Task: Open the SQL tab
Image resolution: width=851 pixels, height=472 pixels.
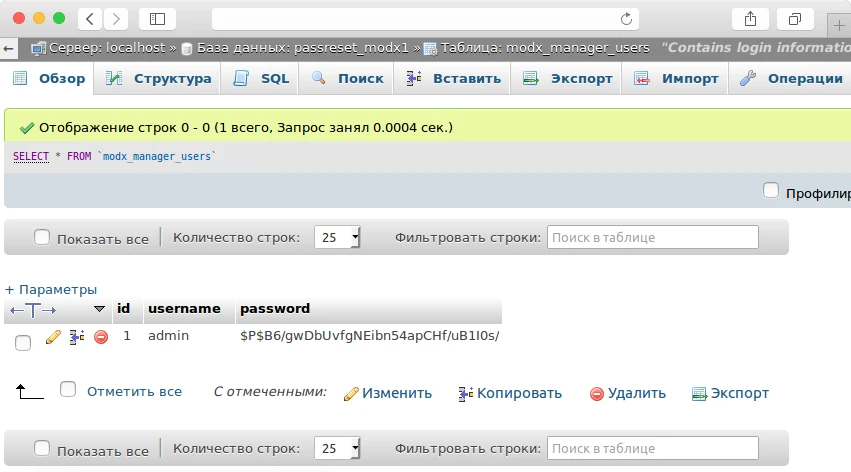Action: [261, 79]
